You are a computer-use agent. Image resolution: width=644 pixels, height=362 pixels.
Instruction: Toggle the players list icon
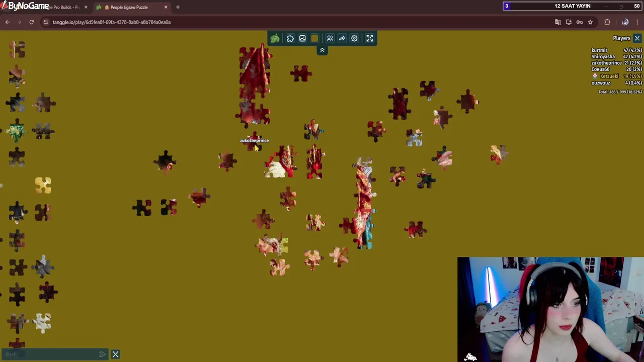click(x=330, y=38)
